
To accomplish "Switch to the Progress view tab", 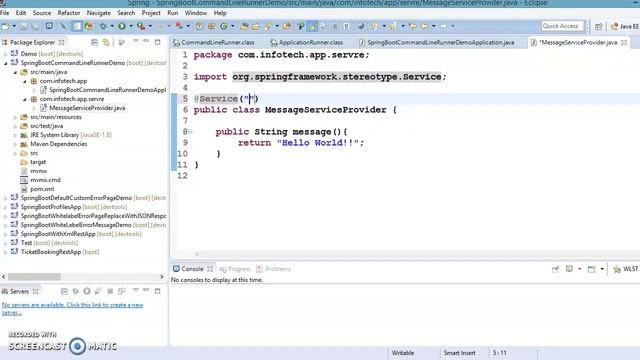I will pyautogui.click(x=235, y=269).
